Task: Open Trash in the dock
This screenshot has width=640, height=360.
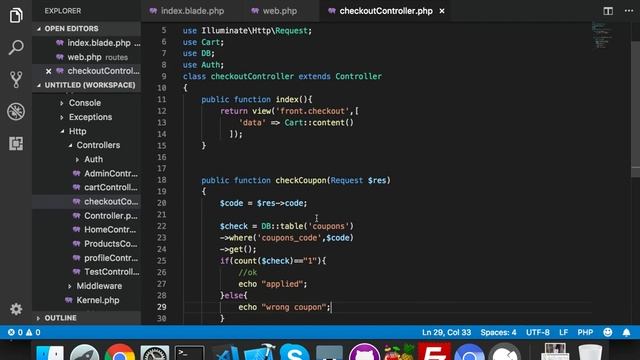Action: pos(590,353)
